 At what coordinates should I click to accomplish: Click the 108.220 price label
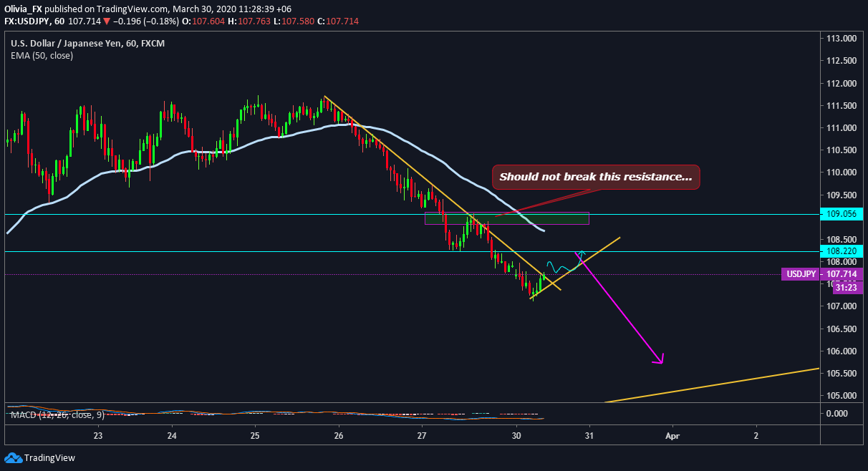[x=843, y=251]
